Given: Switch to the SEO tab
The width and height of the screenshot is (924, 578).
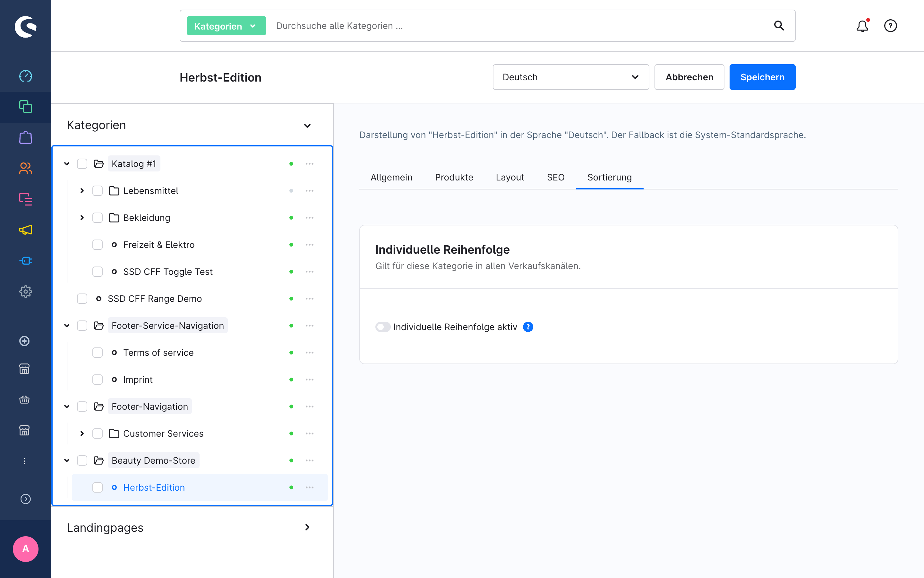Looking at the screenshot, I should [x=556, y=177].
